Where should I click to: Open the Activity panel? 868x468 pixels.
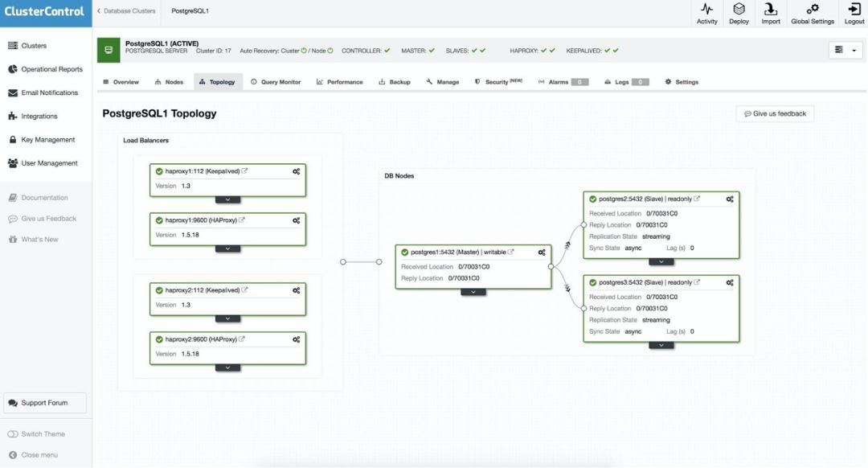click(x=707, y=14)
